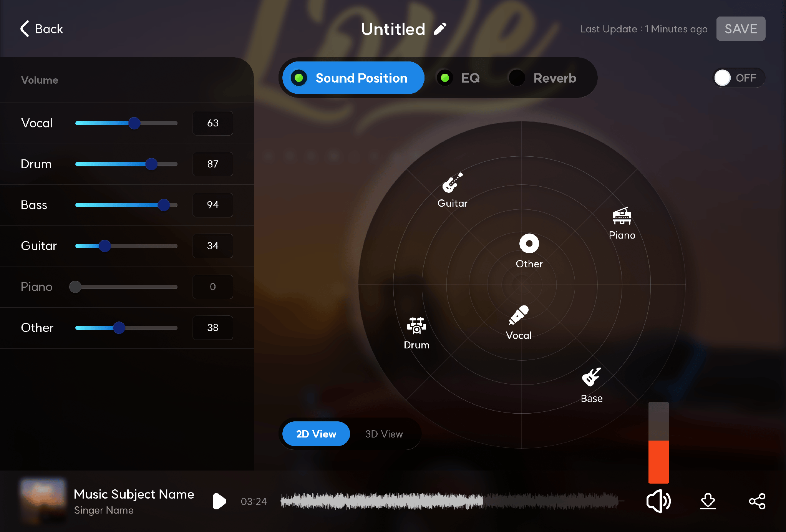Screen dimensions: 786x532
Task: Click the pencil icon to rename Untitled
Action: [x=440, y=29]
